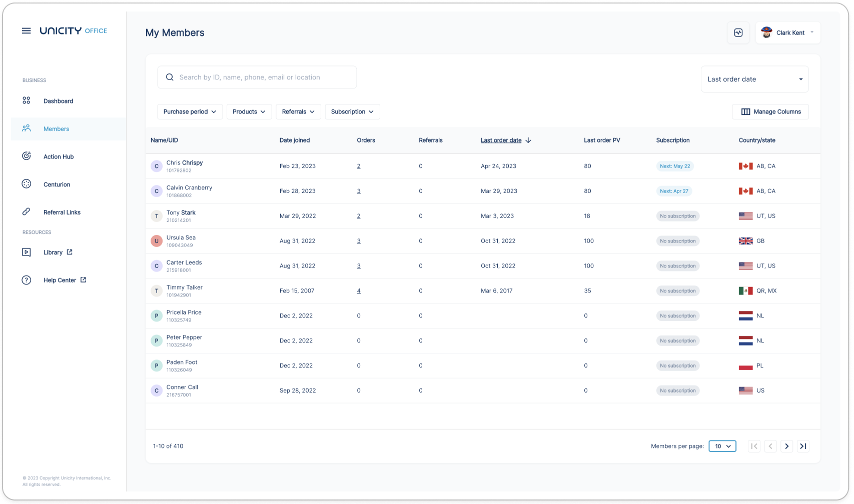Open the Clark Kent account menu

pyautogui.click(x=788, y=33)
